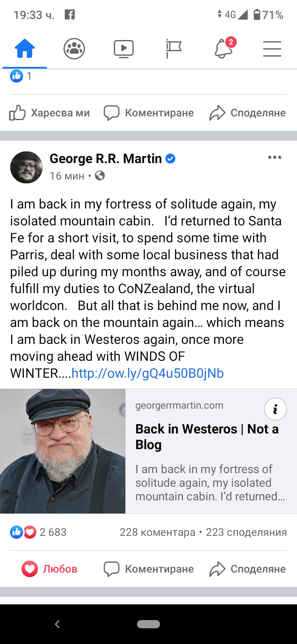Tap the Харесва ми like button

click(49, 113)
